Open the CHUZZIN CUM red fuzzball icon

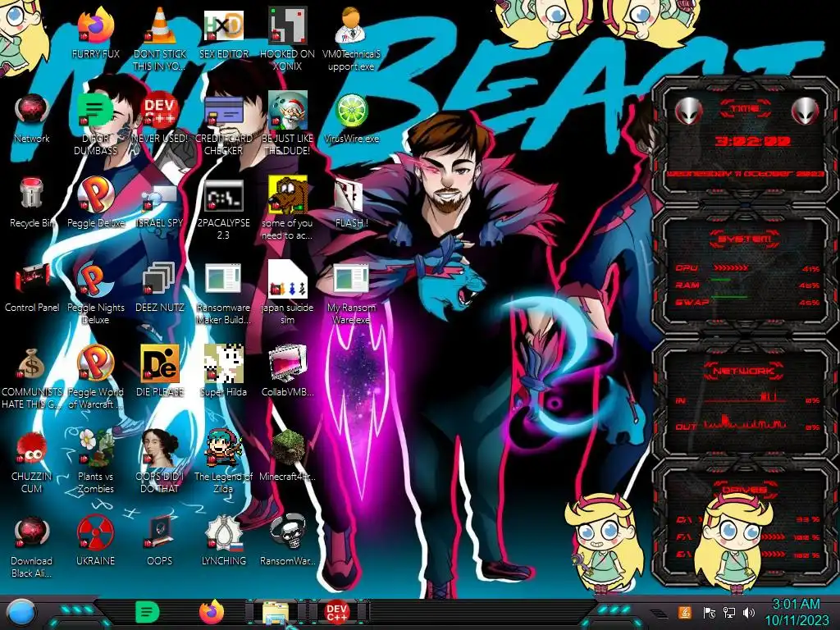(x=32, y=449)
